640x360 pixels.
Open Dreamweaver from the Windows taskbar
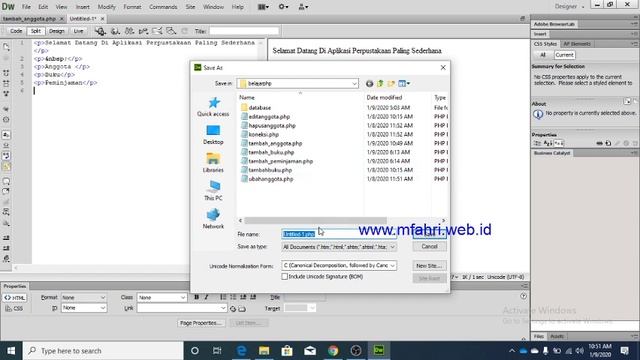pos(379,350)
